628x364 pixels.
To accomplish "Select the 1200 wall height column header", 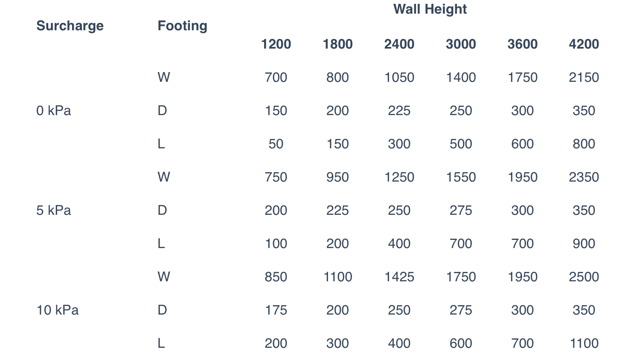I will click(x=276, y=44).
